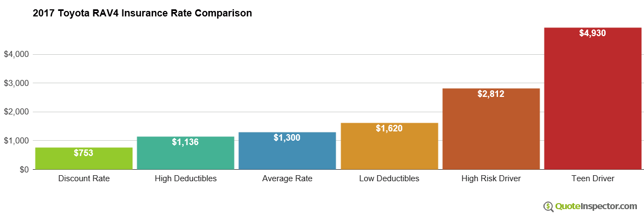
Task: Click the $4,930 value label
Action: [x=593, y=33]
